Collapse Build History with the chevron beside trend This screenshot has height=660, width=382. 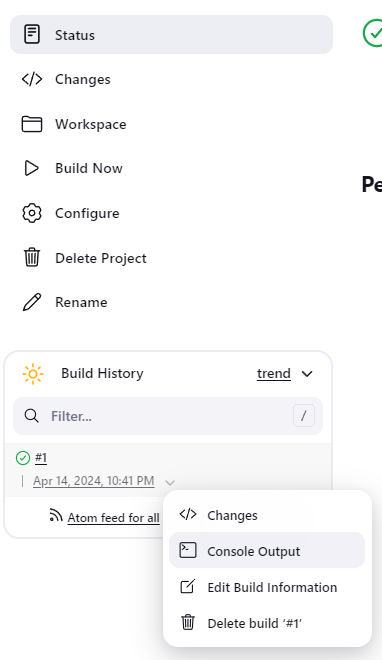308,374
